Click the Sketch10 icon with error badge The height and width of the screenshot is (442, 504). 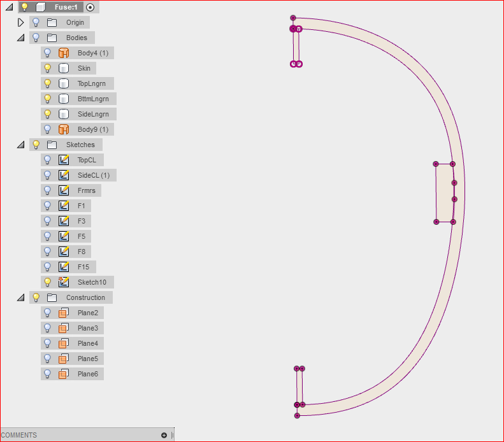(x=64, y=282)
